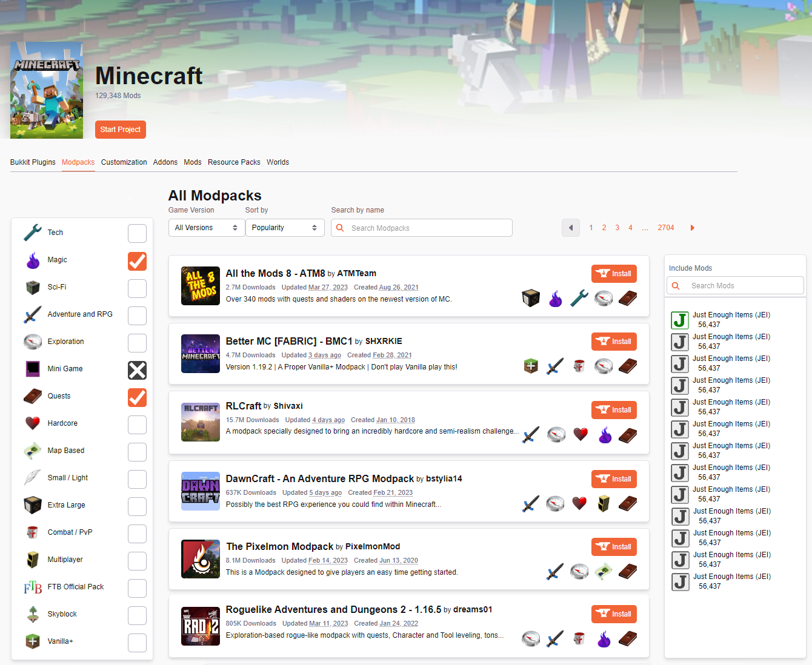Install the RLCraft modpack
Image resolution: width=812 pixels, height=665 pixels.
pyautogui.click(x=614, y=410)
